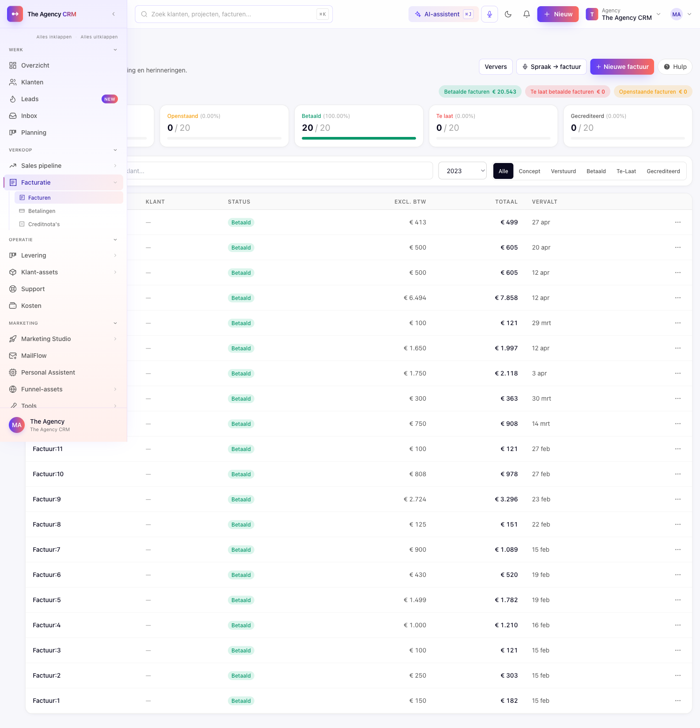Click the microphone voice input button
Viewport: 700px width, 728px height.
pos(489,14)
